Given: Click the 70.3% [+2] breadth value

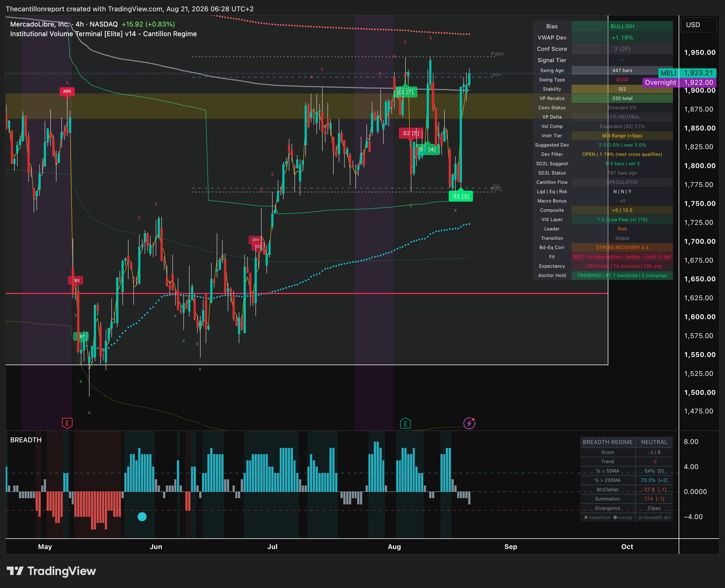Looking at the screenshot, I should [654, 480].
